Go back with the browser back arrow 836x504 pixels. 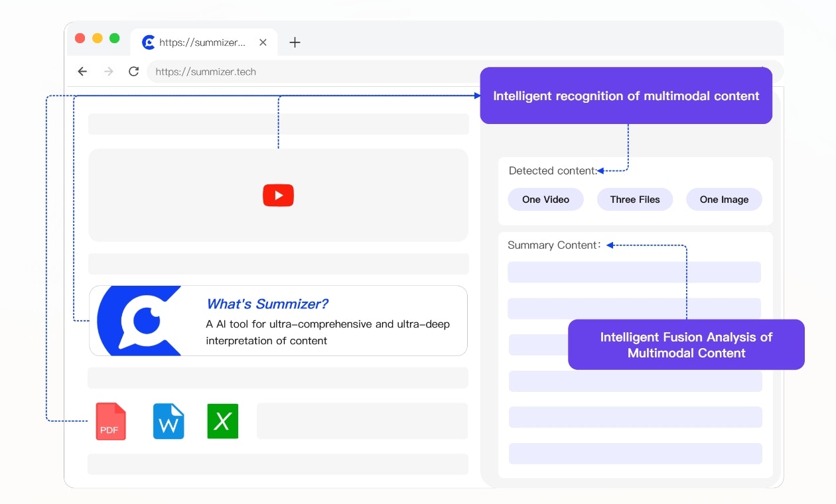click(82, 72)
